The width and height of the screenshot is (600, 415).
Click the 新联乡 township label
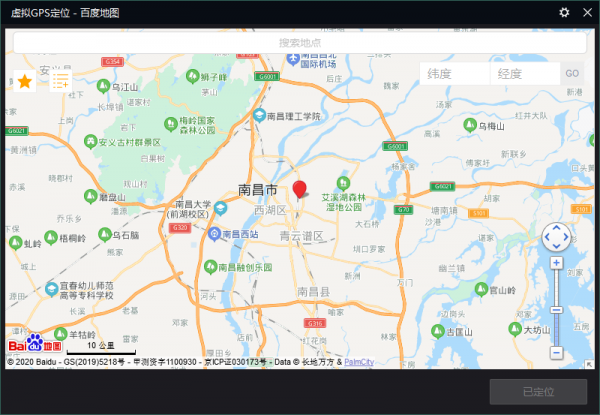point(514,154)
